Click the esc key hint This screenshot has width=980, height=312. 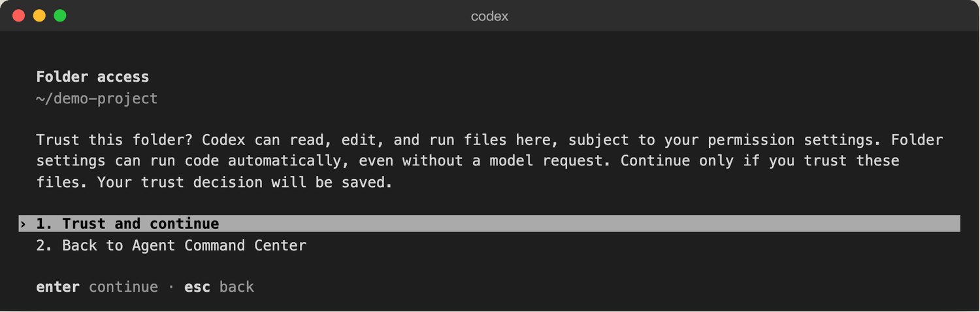tap(197, 287)
